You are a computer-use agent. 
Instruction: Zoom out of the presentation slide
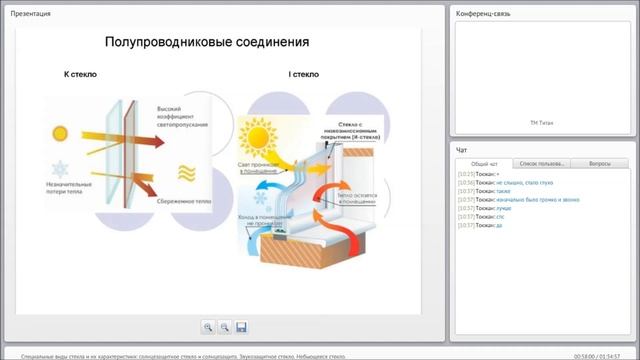pyautogui.click(x=225, y=327)
